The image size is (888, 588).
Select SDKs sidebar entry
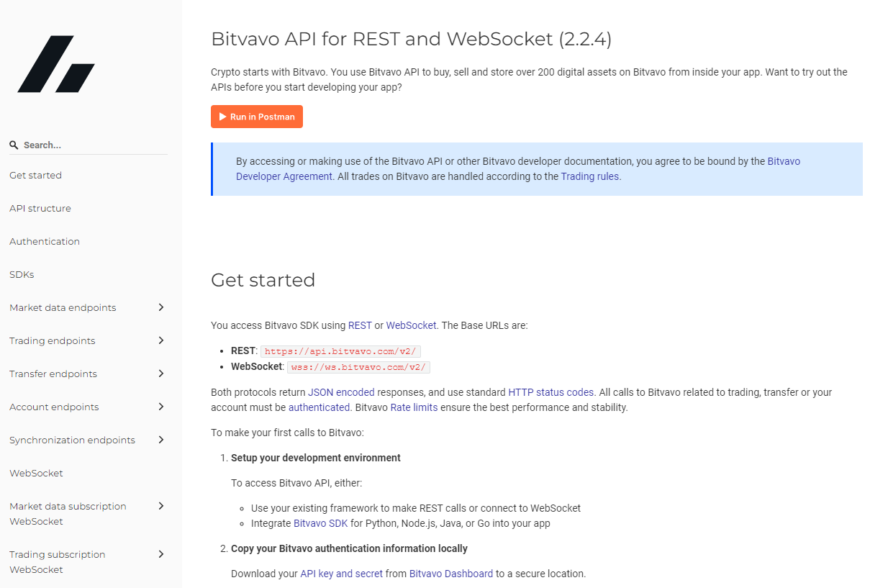point(22,274)
